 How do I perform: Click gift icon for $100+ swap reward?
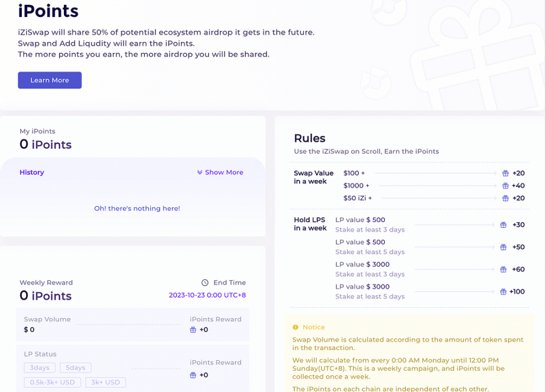click(x=505, y=174)
